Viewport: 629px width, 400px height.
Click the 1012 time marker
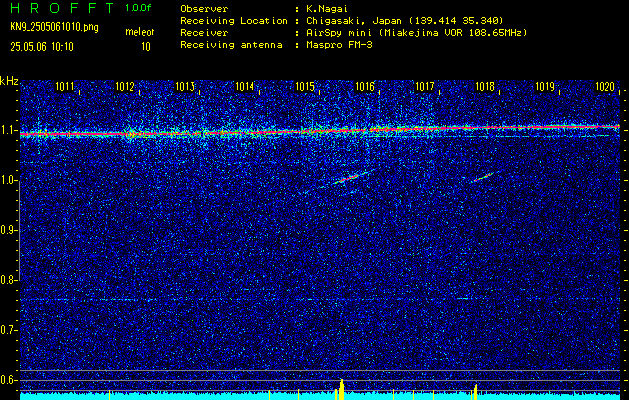[125, 86]
